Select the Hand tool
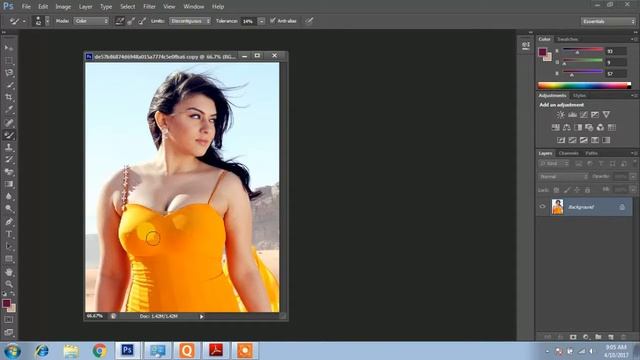 click(9, 271)
